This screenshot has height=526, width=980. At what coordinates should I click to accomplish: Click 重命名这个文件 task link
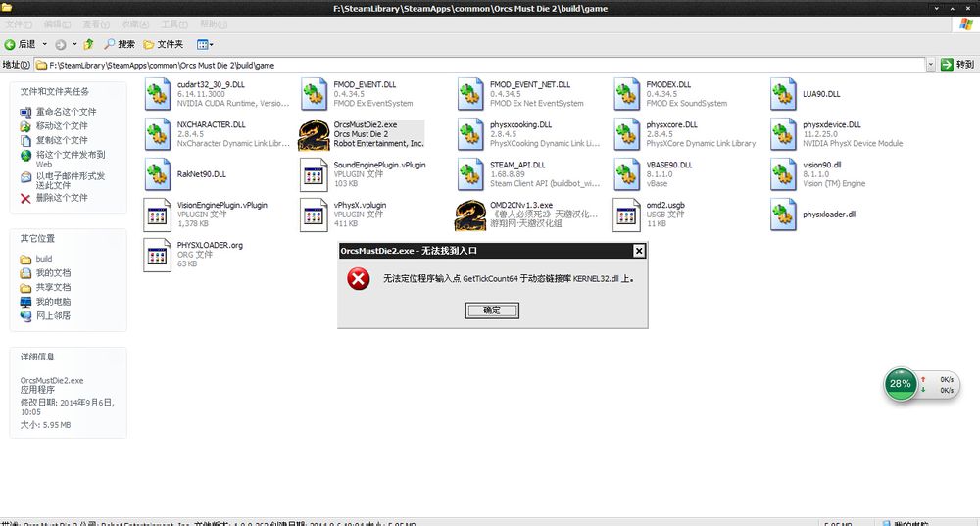point(67,112)
